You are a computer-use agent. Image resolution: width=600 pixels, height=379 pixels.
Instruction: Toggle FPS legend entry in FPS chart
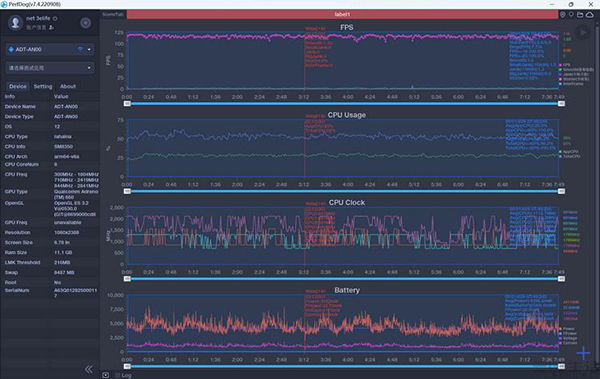point(565,65)
